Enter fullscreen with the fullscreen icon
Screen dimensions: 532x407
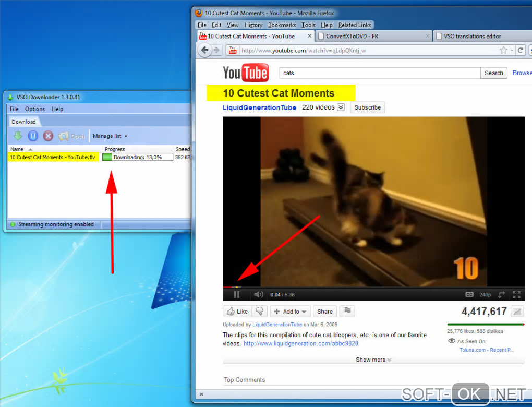coord(516,295)
